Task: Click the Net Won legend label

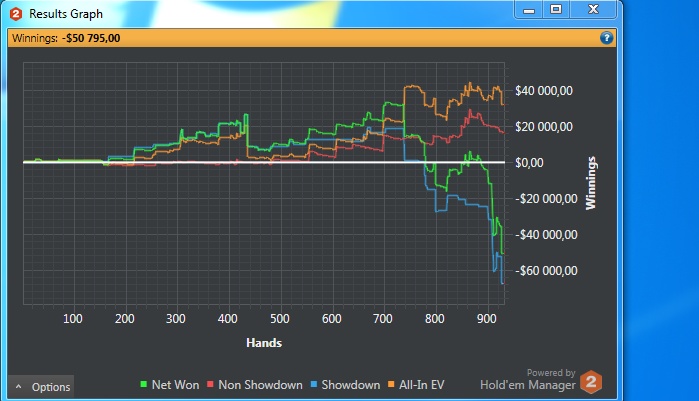Action: pyautogui.click(x=175, y=385)
